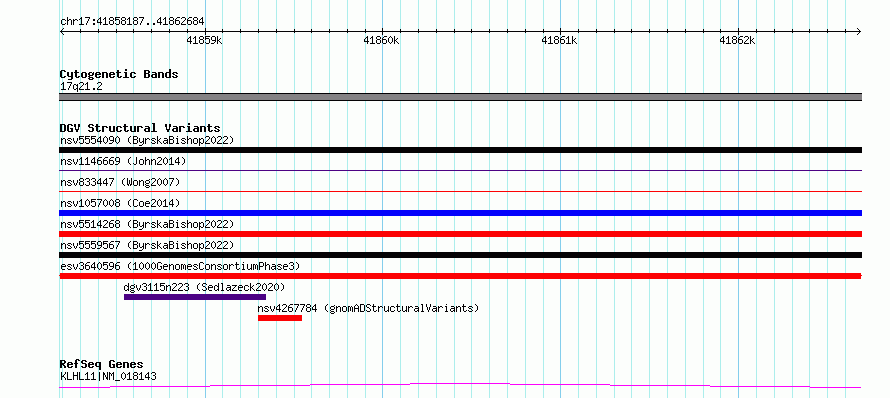890x398 pixels.
Task: Click the nsv5559567 (ByrskaBishop2022) label
Action: [x=147, y=245]
